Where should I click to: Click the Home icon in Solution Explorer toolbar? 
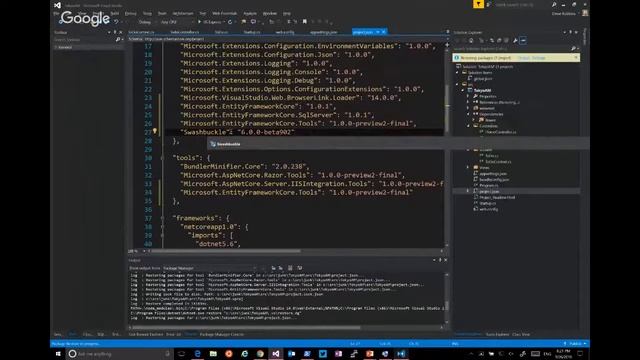[x=471, y=40]
